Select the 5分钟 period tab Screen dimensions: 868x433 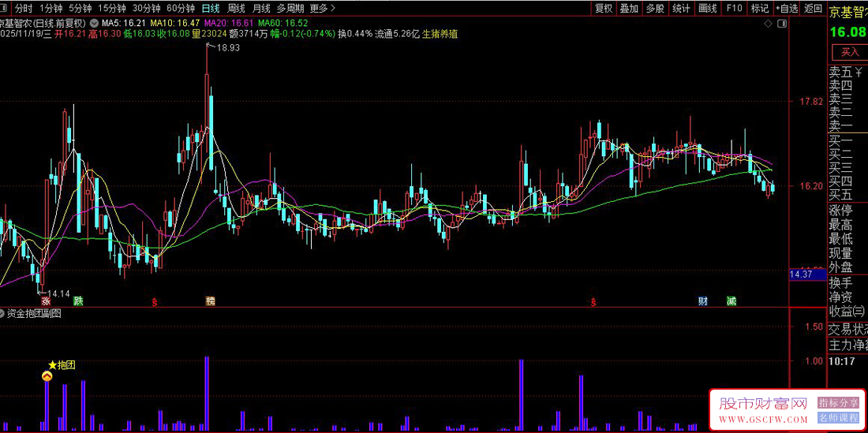(80, 9)
